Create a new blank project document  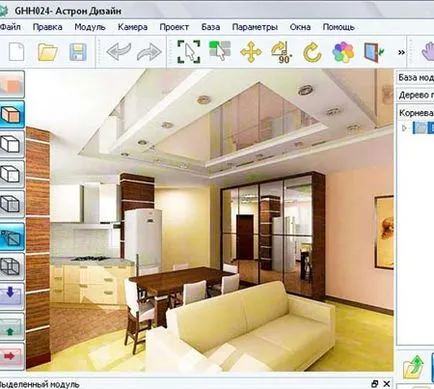click(16, 52)
